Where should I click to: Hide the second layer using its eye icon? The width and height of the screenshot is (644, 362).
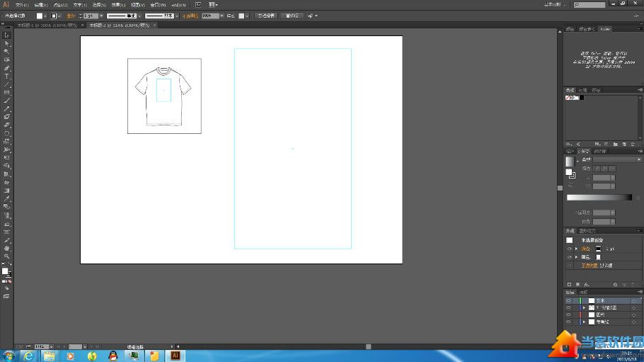(x=568, y=307)
